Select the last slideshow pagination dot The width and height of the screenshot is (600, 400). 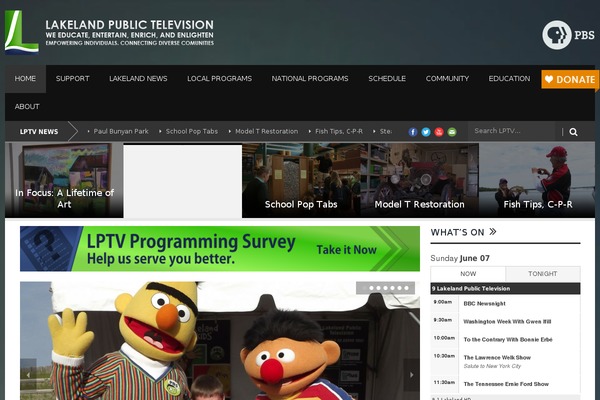point(406,288)
